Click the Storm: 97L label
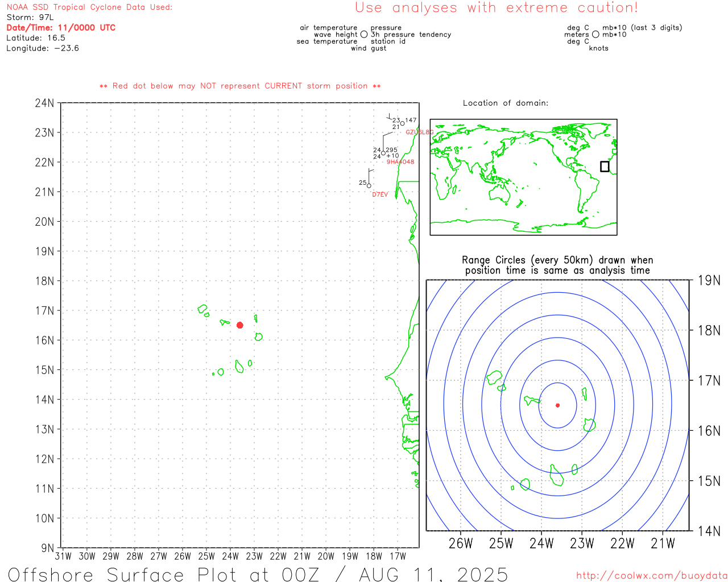728x582 pixels. point(30,18)
